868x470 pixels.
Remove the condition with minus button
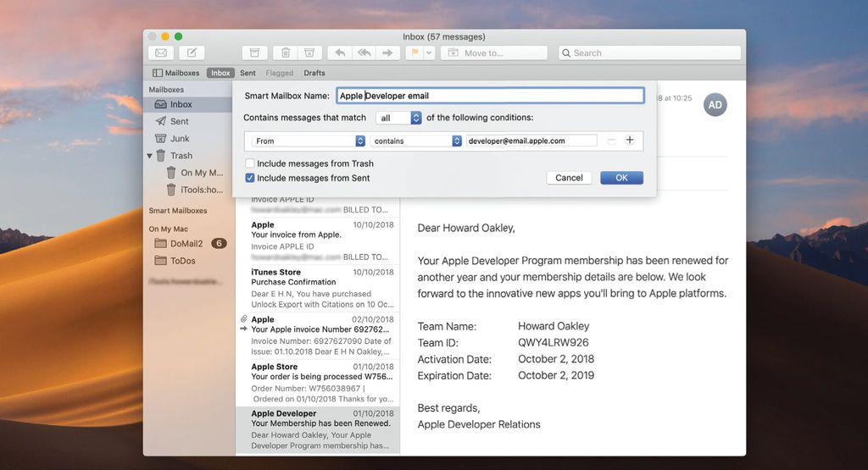tap(611, 141)
